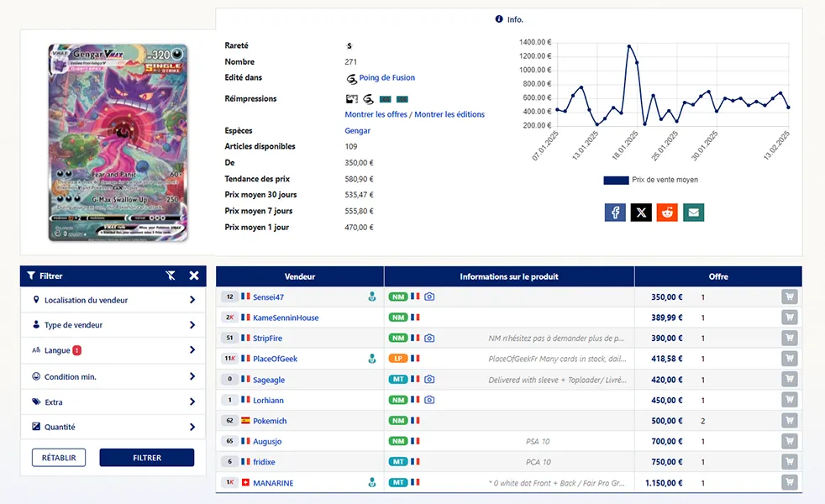Open the Gengar species link
The width and height of the screenshot is (825, 504).
[x=357, y=130]
